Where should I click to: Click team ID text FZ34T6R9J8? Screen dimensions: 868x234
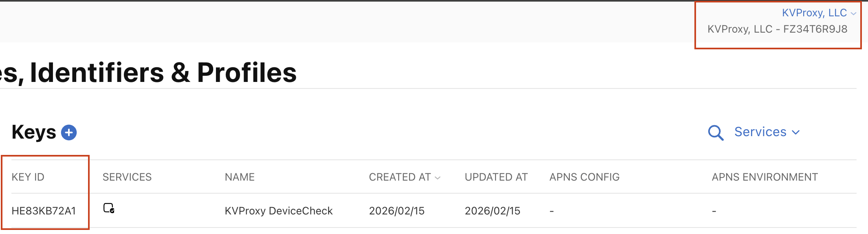pyautogui.click(x=815, y=29)
